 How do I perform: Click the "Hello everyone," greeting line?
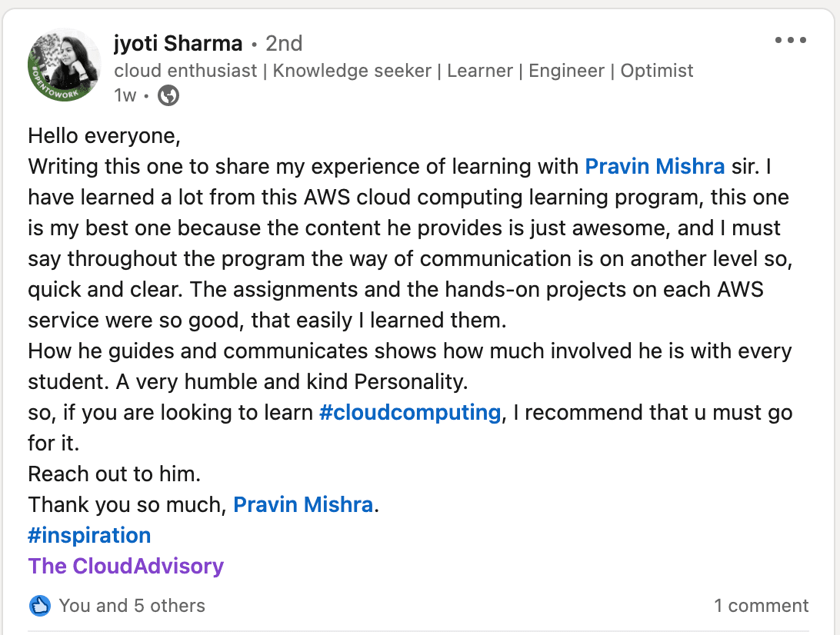(104, 136)
